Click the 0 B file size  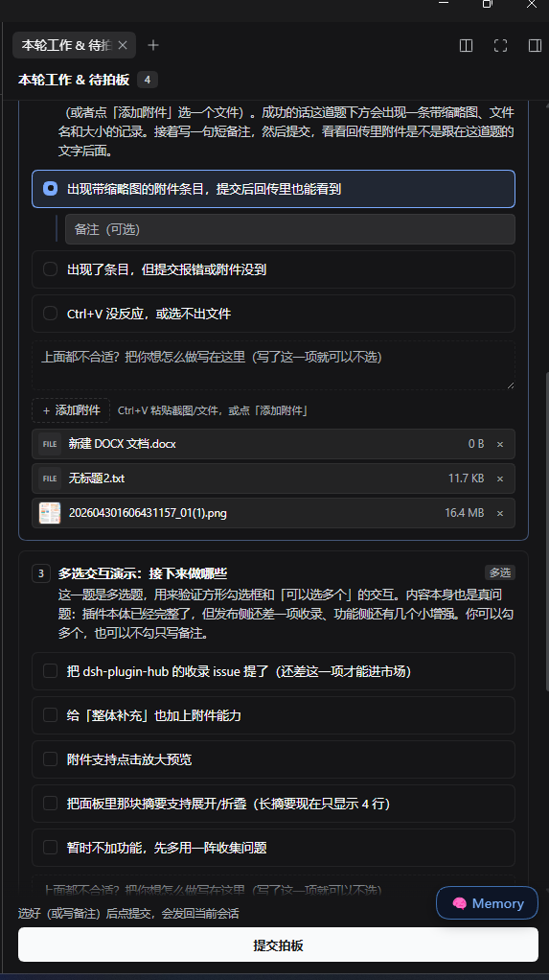(476, 444)
